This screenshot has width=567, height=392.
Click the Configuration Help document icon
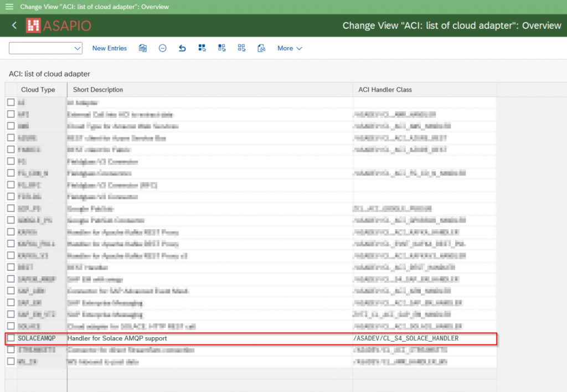pyautogui.click(x=261, y=48)
